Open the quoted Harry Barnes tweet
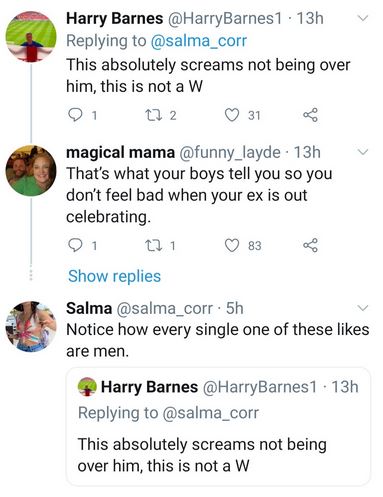 click(218, 426)
